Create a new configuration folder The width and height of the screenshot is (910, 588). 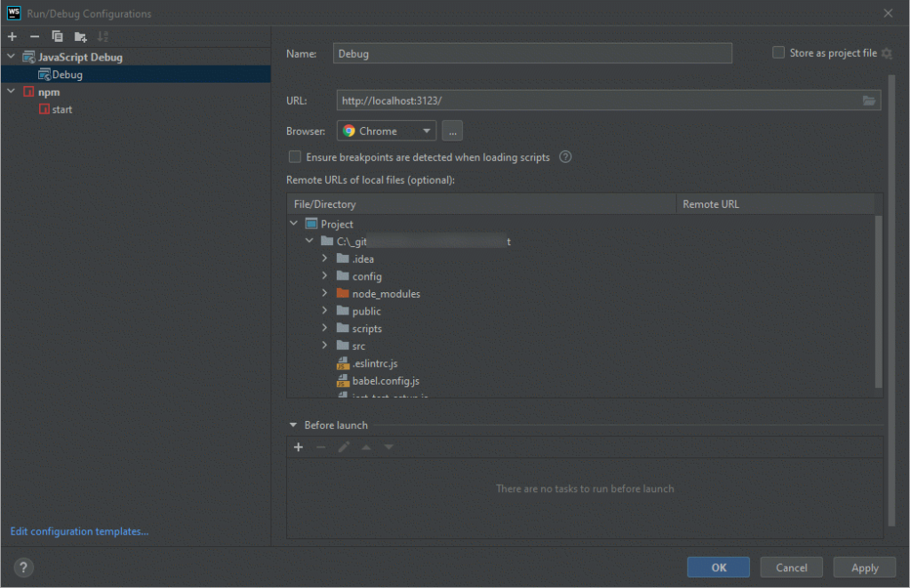78,36
